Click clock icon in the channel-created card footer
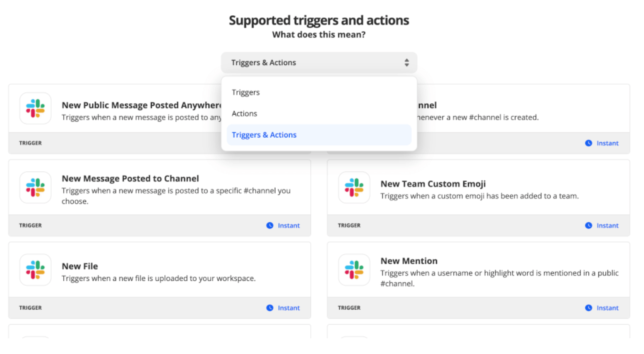The height and width of the screenshot is (354, 644). [x=589, y=143]
